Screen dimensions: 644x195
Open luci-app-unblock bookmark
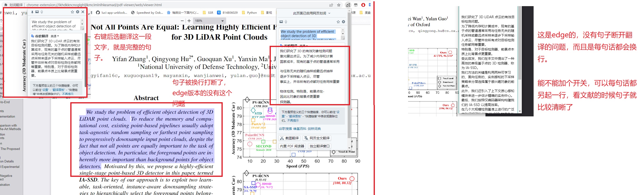coord(112,13)
